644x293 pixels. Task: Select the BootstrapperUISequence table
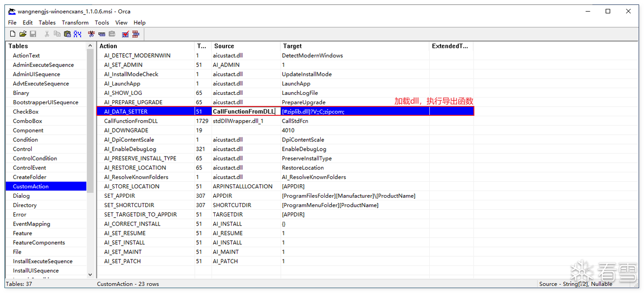pos(46,102)
